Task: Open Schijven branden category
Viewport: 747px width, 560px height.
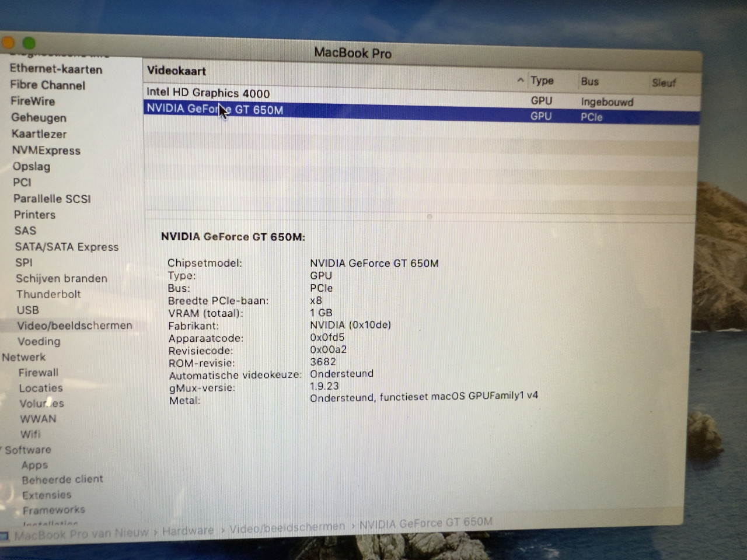Action: tap(62, 278)
